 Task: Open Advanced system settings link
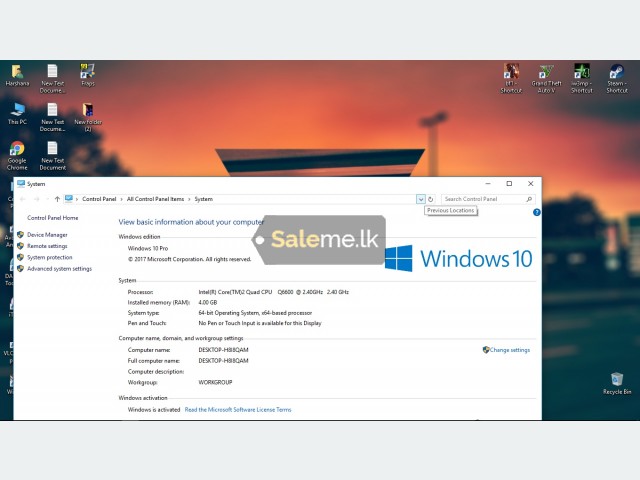60,269
